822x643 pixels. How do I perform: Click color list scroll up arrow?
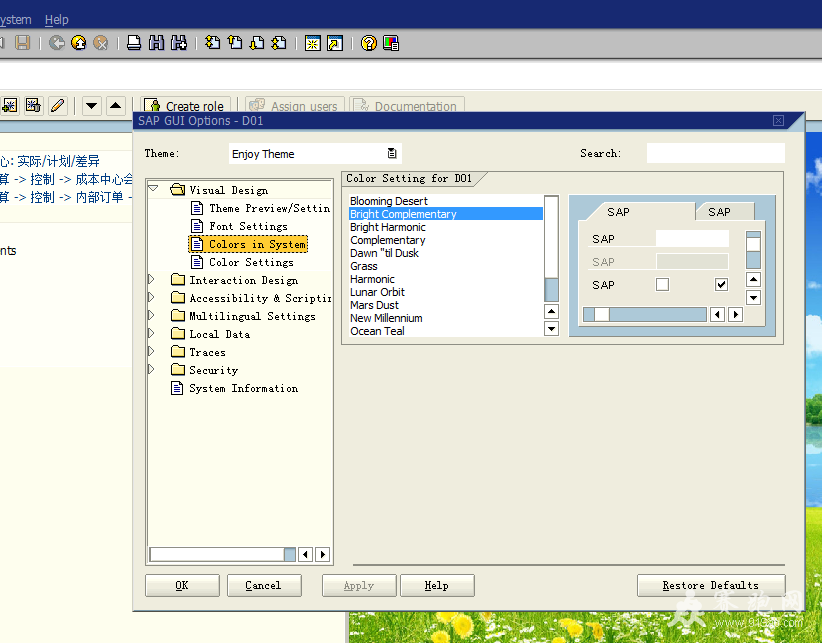pos(551,312)
